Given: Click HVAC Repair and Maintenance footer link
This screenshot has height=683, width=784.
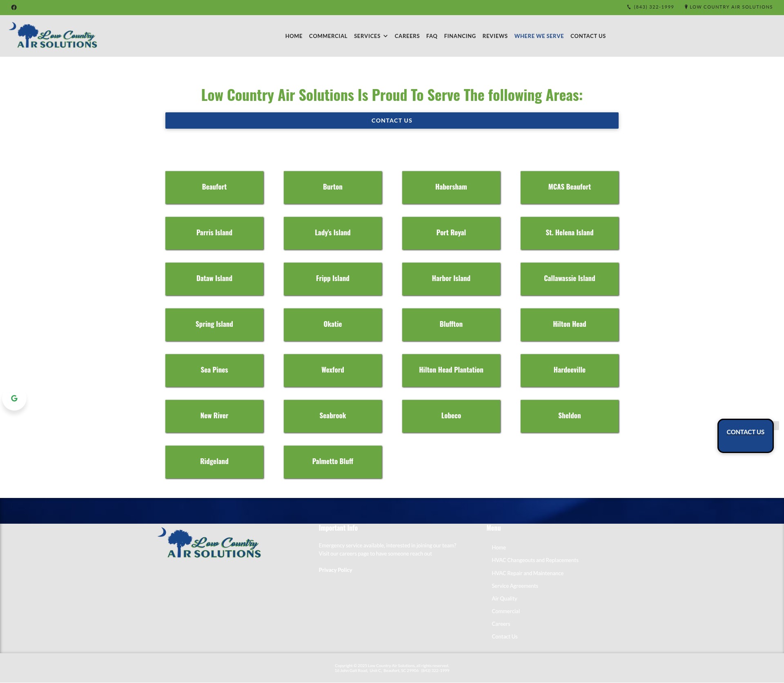Looking at the screenshot, I should click(x=528, y=573).
